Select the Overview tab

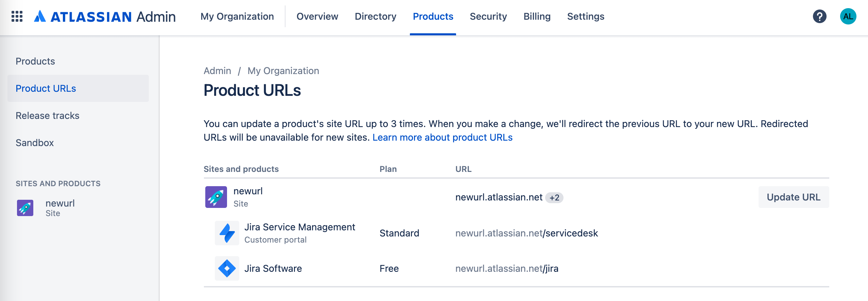coord(317,16)
